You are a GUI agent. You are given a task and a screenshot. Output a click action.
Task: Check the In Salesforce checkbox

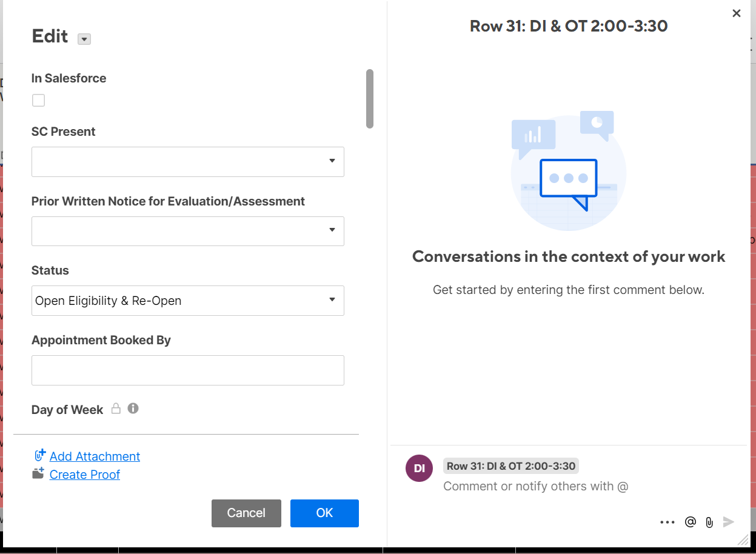(38, 100)
